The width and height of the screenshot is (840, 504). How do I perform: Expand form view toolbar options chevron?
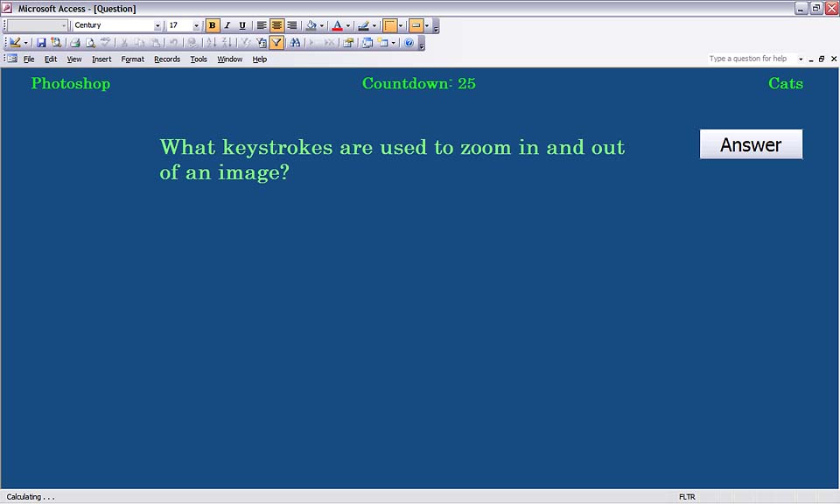click(x=422, y=44)
